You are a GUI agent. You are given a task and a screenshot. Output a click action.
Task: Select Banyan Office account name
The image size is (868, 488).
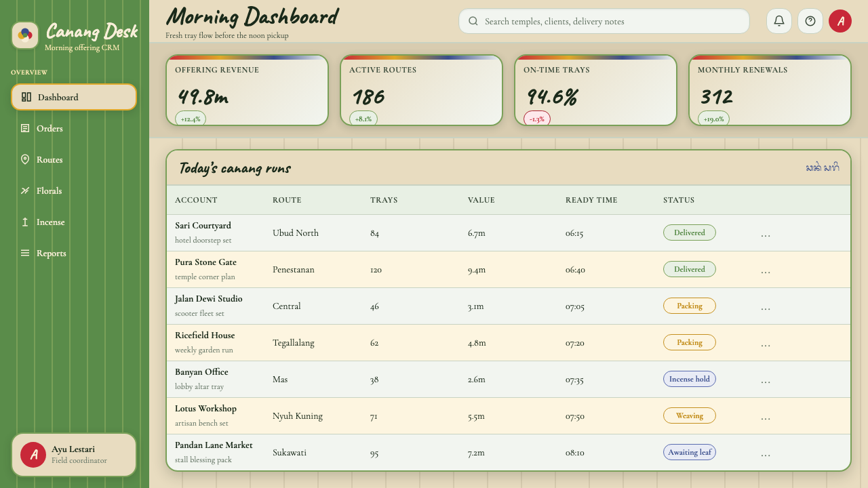(201, 372)
